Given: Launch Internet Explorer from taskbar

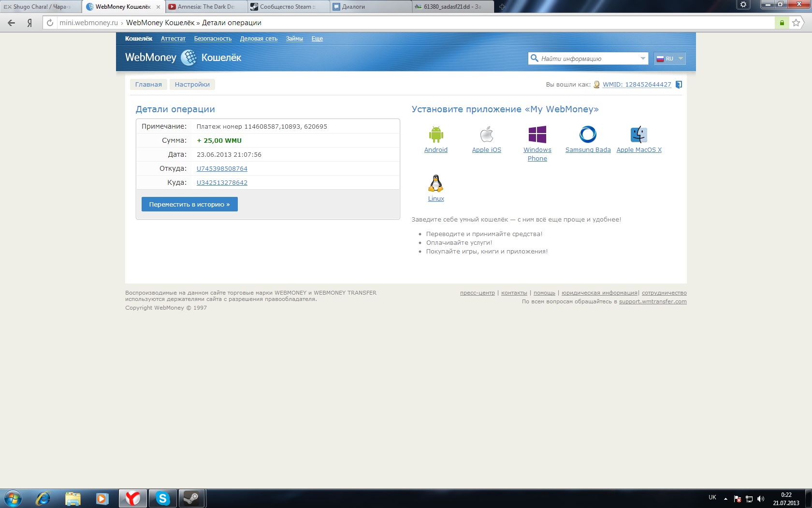Looking at the screenshot, I should point(43,498).
